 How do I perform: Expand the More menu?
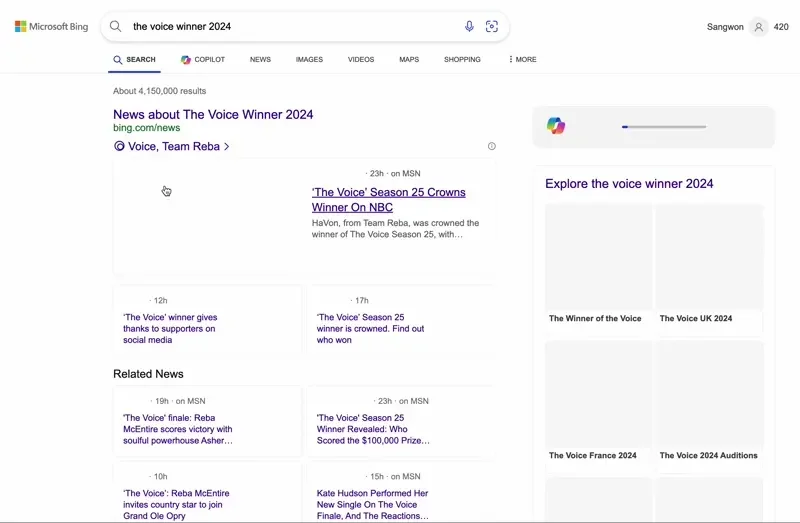tap(522, 60)
